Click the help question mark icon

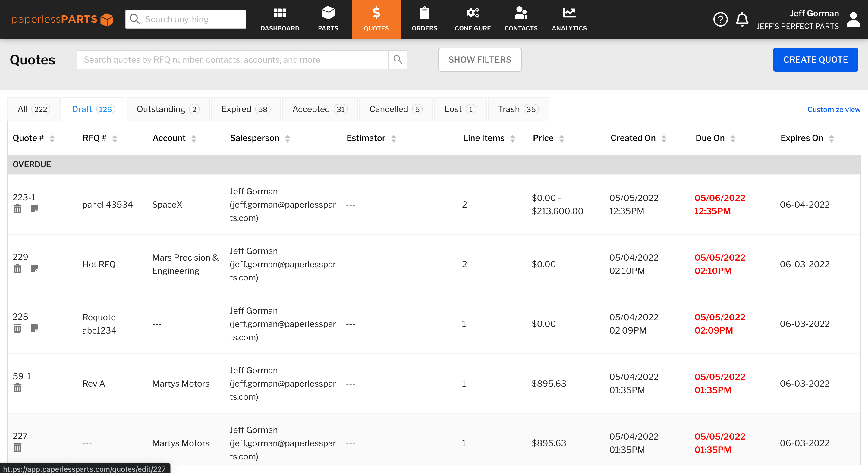(x=721, y=19)
